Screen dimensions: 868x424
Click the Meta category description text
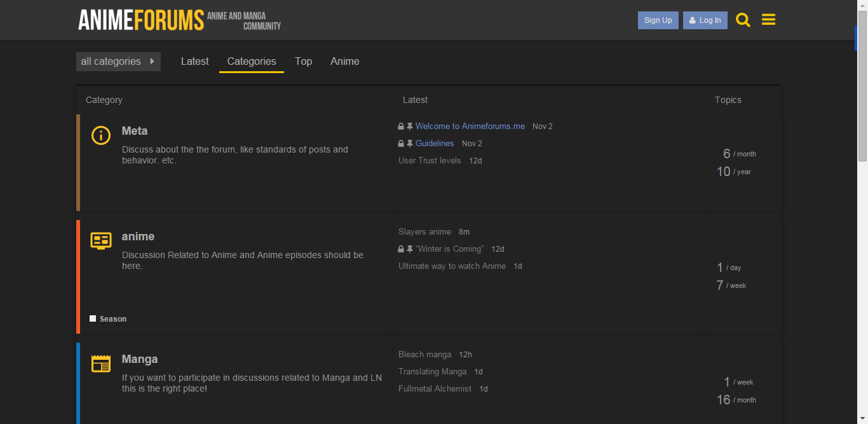(235, 155)
